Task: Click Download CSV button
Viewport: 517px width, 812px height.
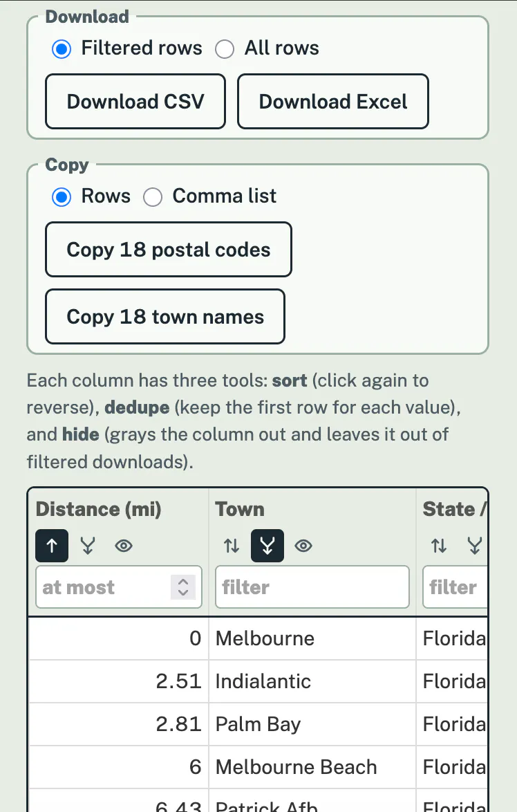Action: (135, 102)
